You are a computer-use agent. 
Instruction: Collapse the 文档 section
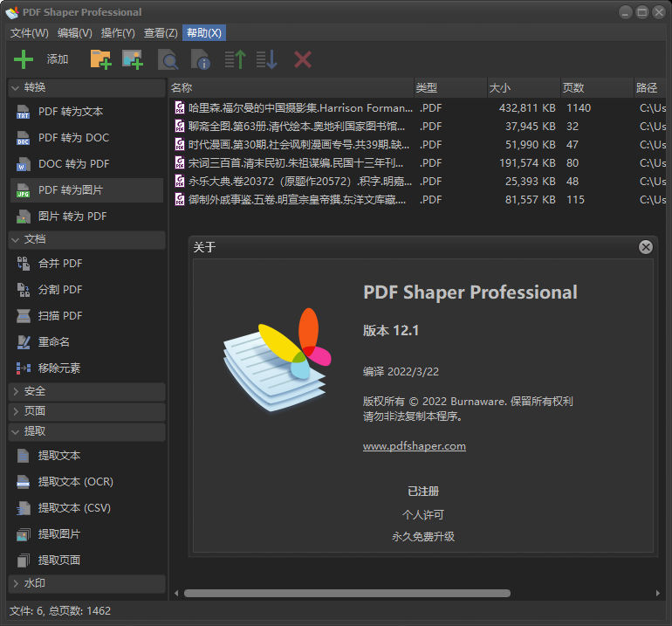86,239
